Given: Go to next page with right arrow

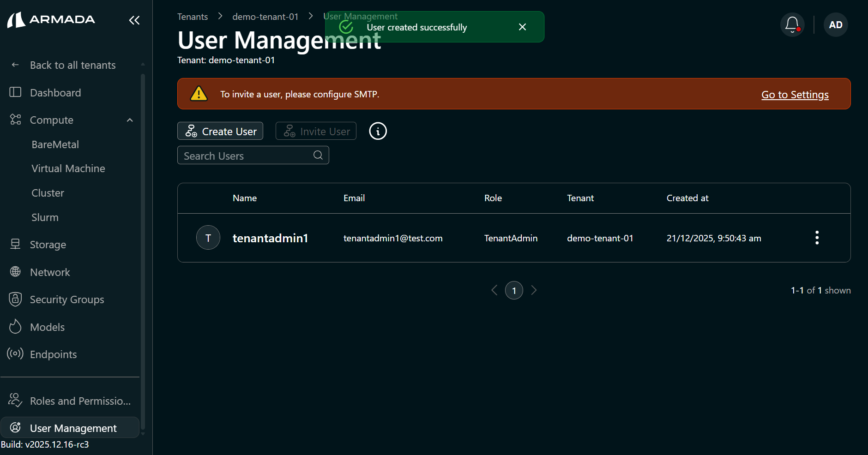Looking at the screenshot, I should tap(534, 290).
